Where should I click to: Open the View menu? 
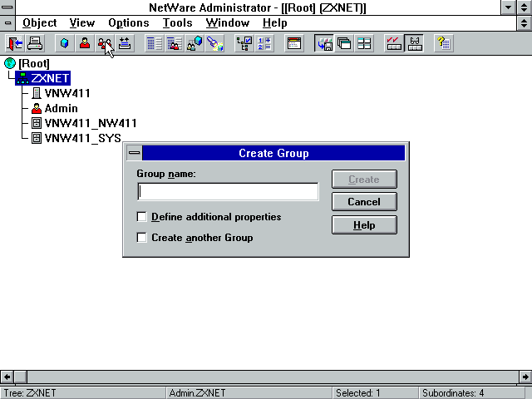click(82, 23)
